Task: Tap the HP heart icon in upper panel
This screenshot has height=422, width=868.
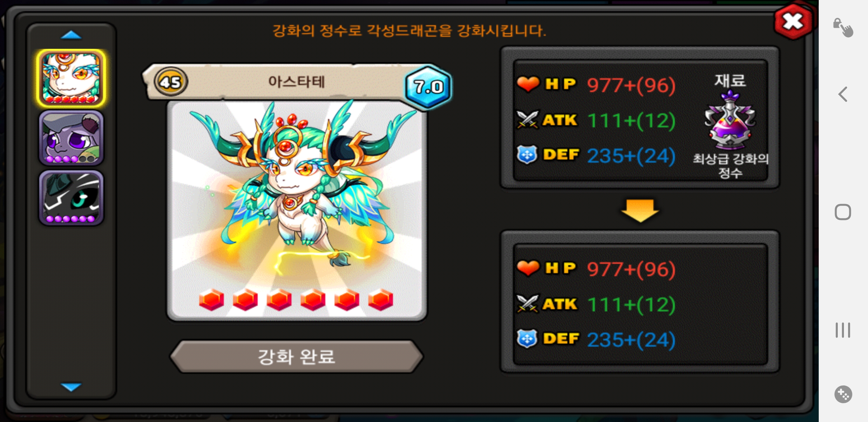Action: [528, 84]
